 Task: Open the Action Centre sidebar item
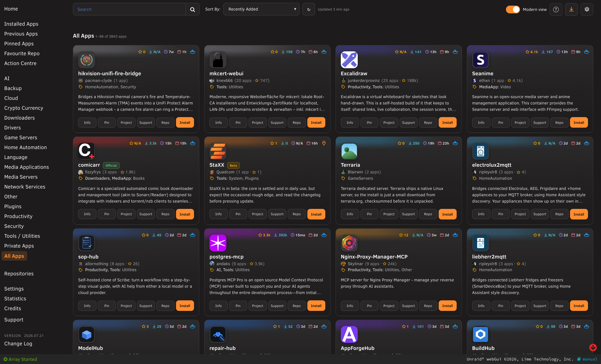(x=20, y=63)
